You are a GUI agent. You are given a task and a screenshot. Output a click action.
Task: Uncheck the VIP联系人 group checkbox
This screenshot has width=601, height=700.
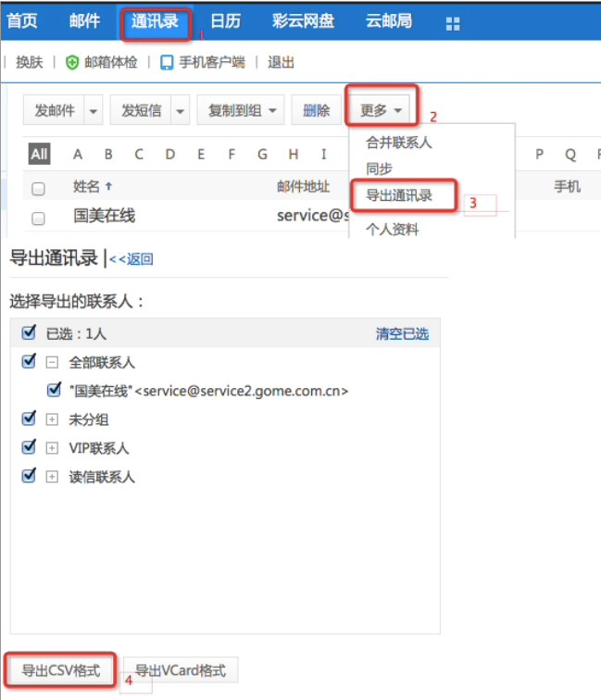[28, 448]
